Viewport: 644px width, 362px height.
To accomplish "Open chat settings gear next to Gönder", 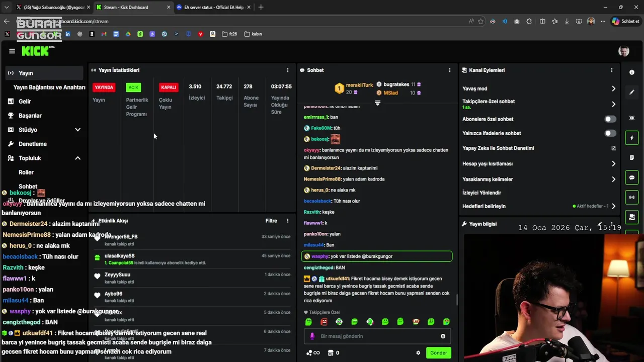I will point(418,353).
